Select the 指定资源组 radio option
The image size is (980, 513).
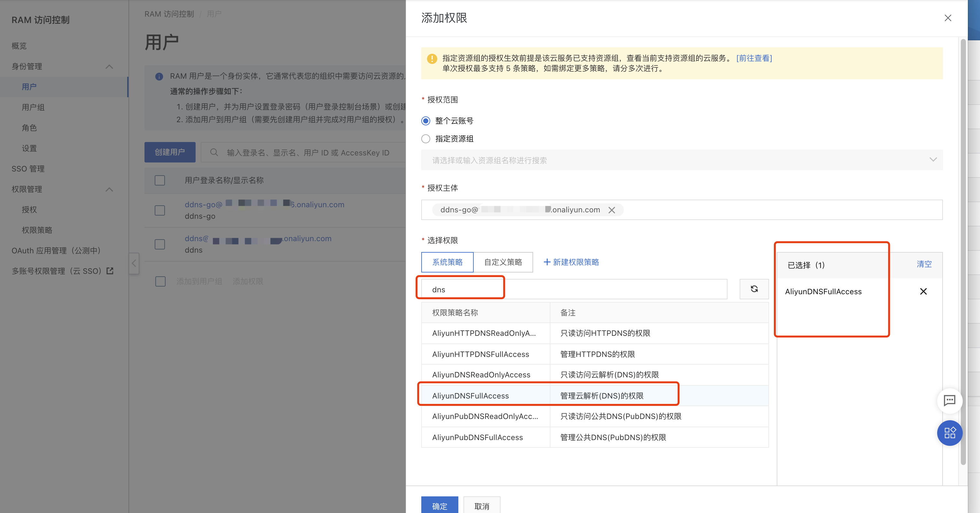(x=426, y=139)
